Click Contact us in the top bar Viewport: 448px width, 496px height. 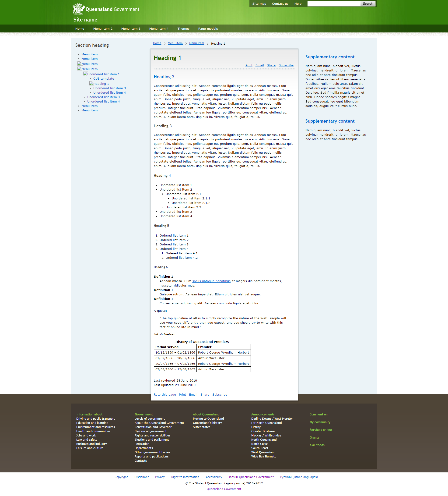280,4
